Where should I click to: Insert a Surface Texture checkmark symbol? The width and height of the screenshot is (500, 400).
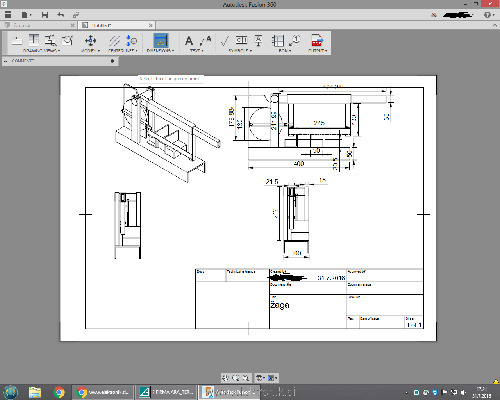[x=224, y=41]
